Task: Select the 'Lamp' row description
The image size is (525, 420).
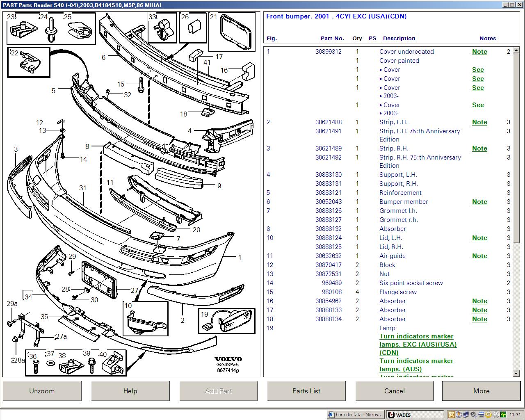Action: (x=387, y=328)
